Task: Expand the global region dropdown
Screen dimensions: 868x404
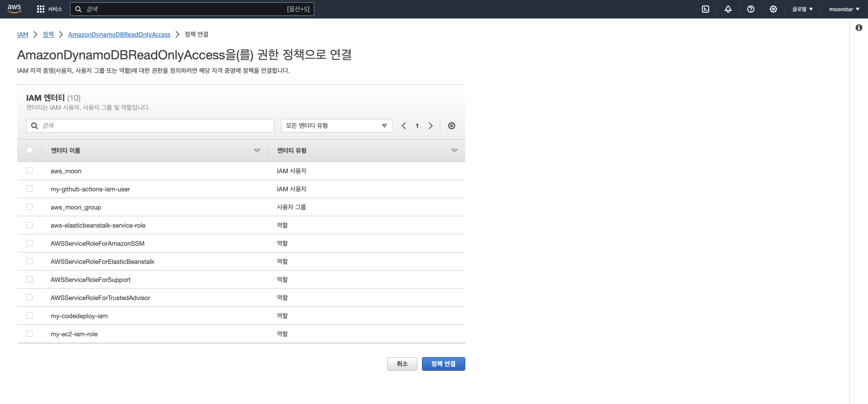Action: pos(802,9)
